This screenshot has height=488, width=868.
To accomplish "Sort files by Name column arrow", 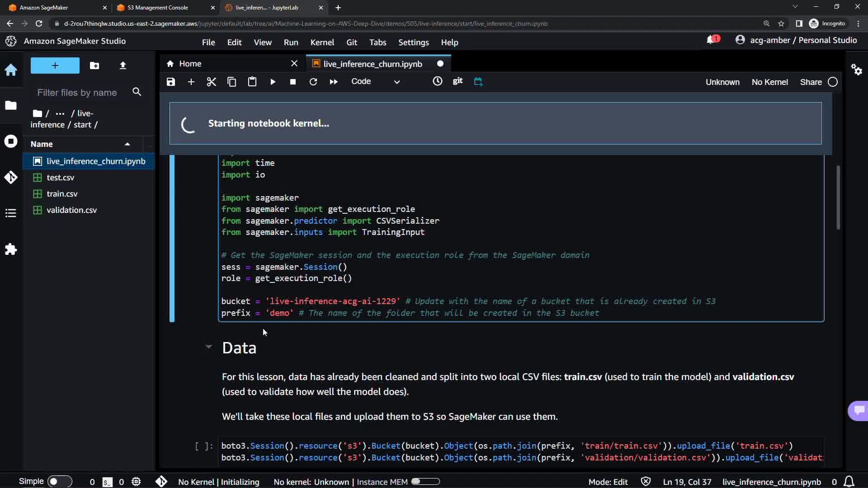I will (127, 144).
